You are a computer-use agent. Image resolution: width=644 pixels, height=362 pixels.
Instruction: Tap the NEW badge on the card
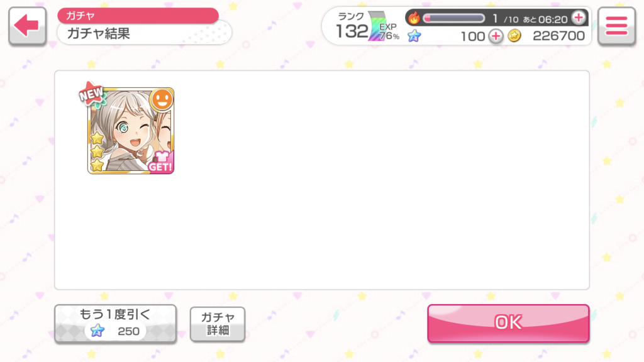pos(91,93)
